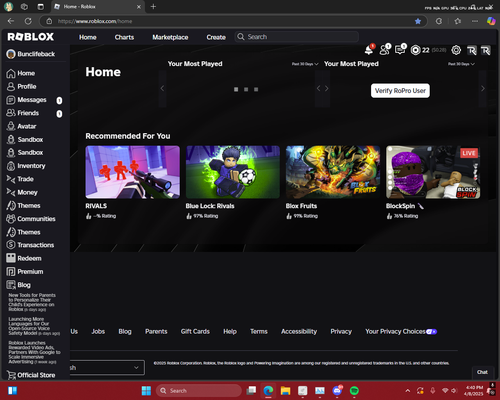Open the Help footer link
The image size is (500, 400).
(230, 332)
